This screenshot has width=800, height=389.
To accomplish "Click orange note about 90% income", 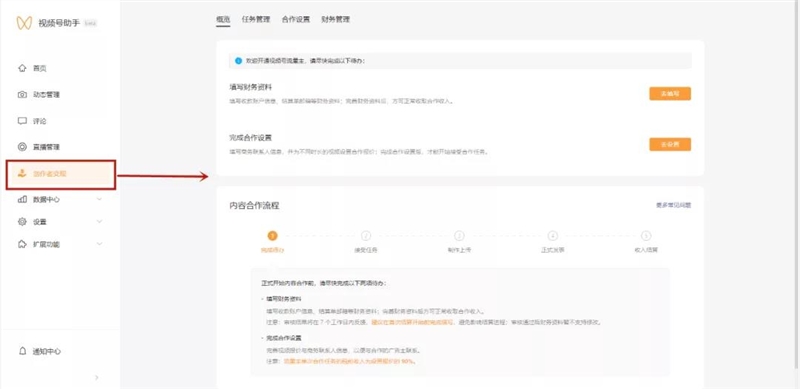I will coord(350,361).
